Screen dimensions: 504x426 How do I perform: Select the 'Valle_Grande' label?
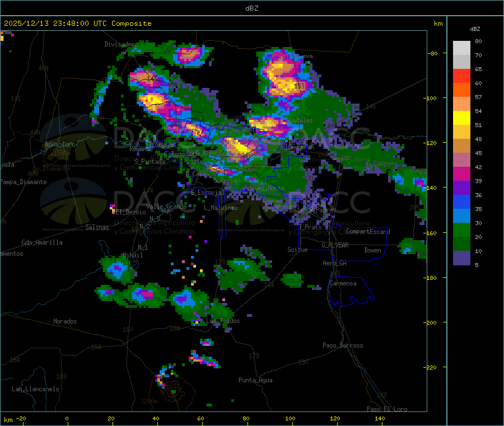click(x=166, y=207)
